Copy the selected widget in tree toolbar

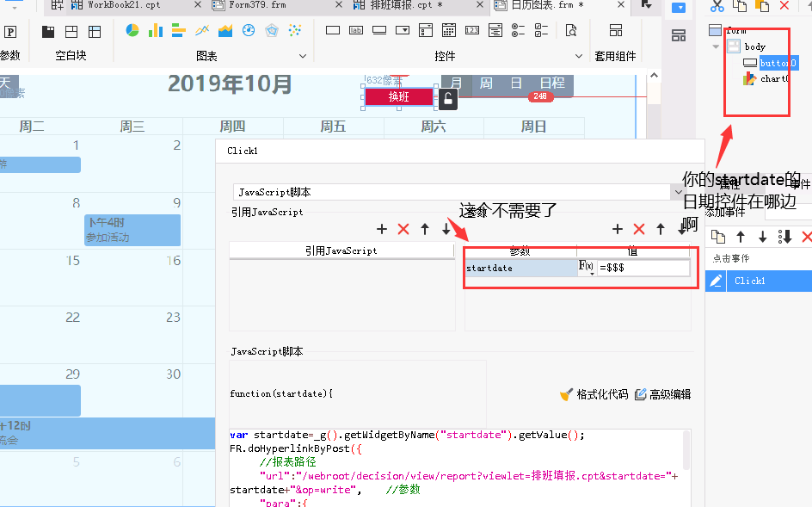tap(740, 6)
